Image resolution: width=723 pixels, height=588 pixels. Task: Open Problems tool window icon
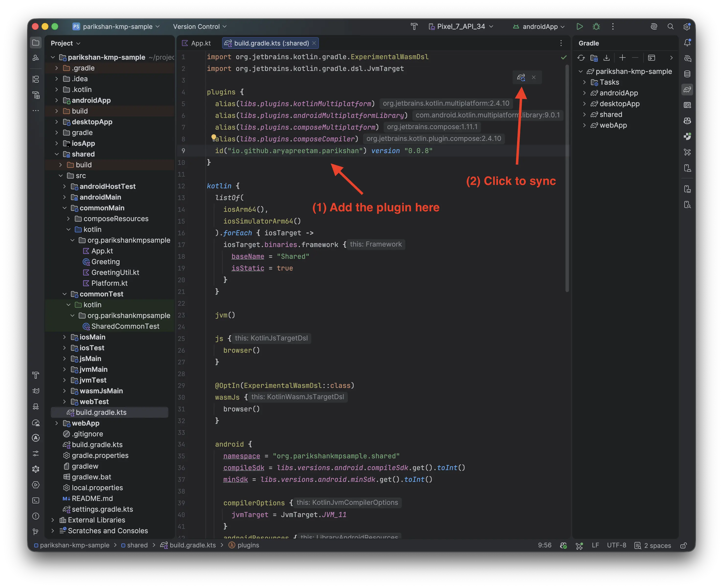[35, 516]
